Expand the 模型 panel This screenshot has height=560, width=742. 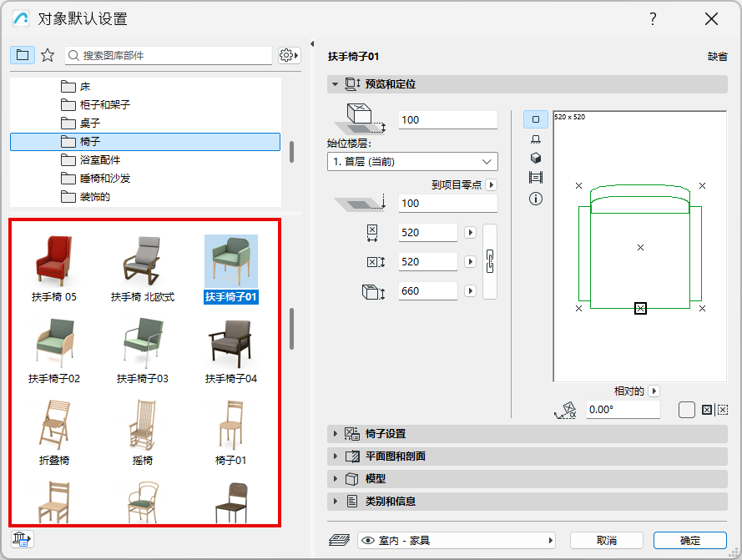(335, 478)
